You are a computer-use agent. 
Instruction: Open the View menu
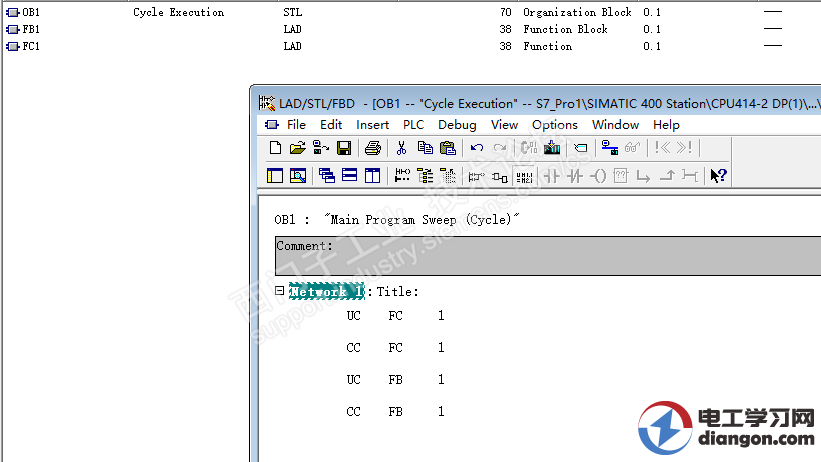click(x=504, y=125)
